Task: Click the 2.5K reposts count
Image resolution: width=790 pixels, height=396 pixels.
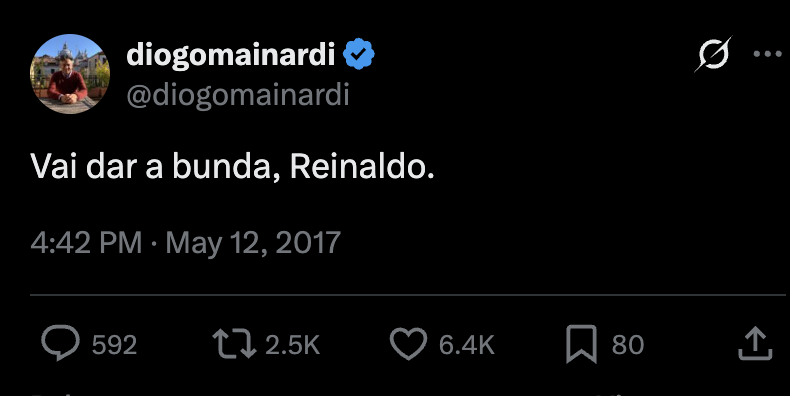Action: coord(293,345)
